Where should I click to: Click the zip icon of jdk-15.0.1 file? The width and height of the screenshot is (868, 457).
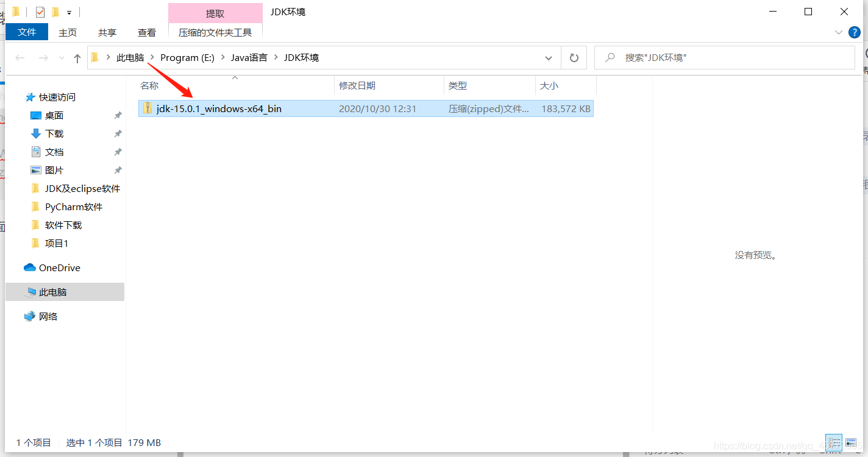147,108
